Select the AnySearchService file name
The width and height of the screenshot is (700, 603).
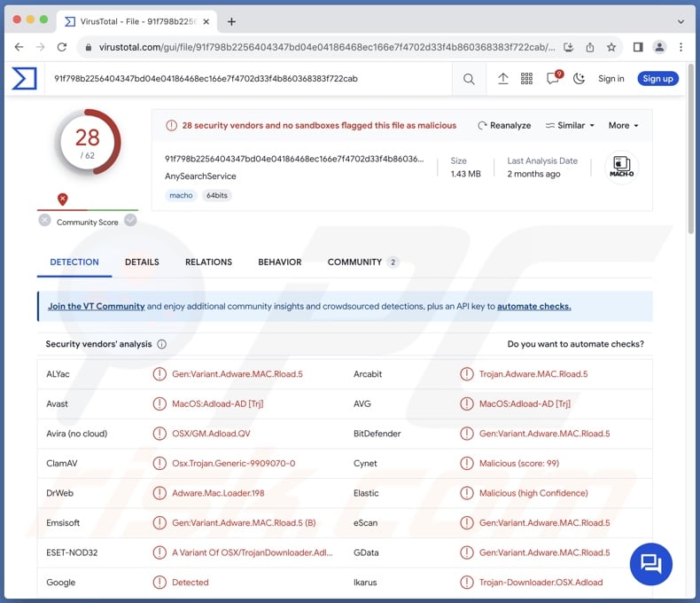click(x=200, y=176)
